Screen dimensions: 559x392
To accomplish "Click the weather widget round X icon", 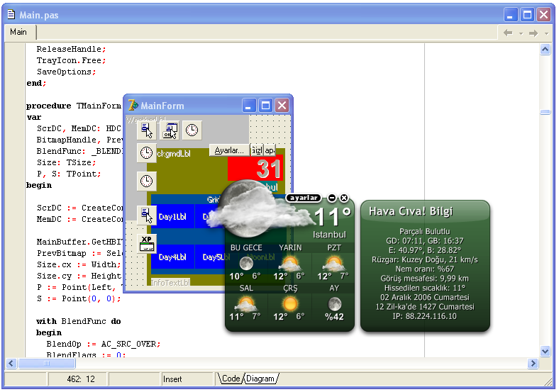I will 344,198.
